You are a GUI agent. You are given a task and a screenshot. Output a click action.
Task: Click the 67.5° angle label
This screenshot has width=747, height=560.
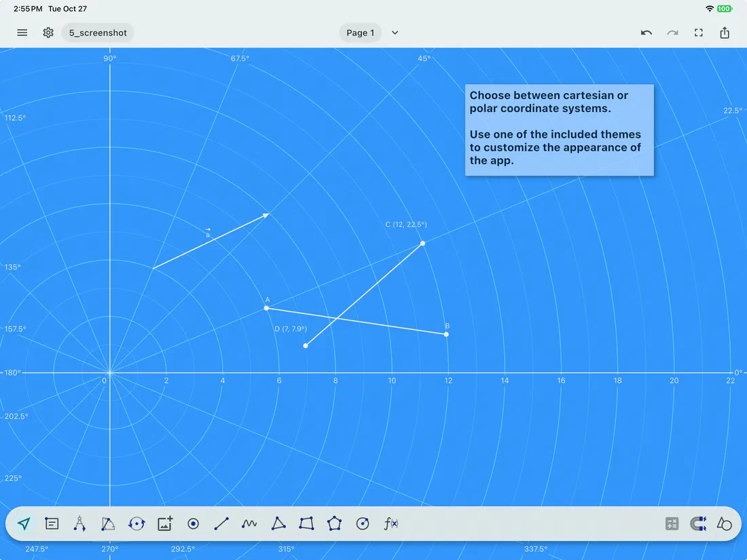(240, 58)
